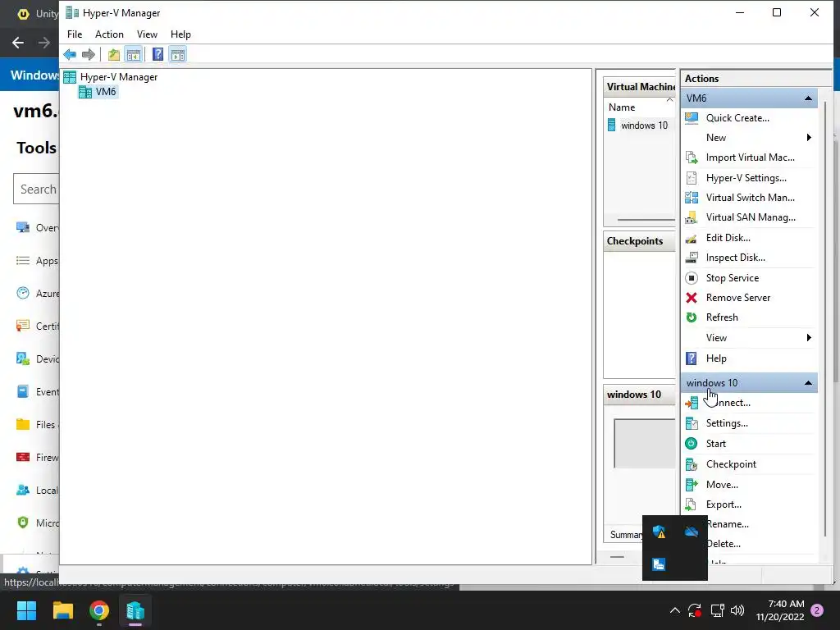Click Connect action for windows 10
Screen dimensions: 840x630
pyautogui.click(x=728, y=403)
